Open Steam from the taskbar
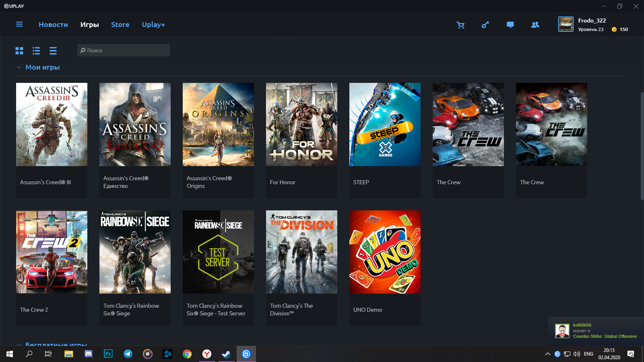Screen dimensions: 644x362 point(226,354)
